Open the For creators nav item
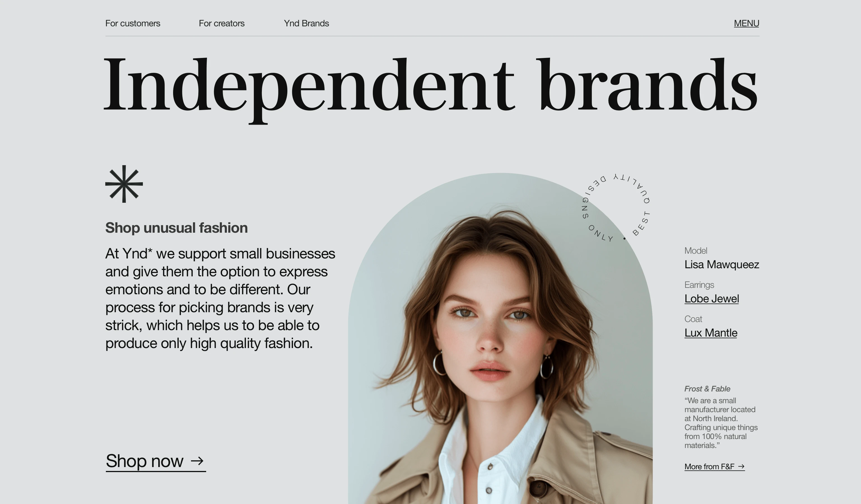Image resolution: width=861 pixels, height=504 pixels. pos(222,23)
